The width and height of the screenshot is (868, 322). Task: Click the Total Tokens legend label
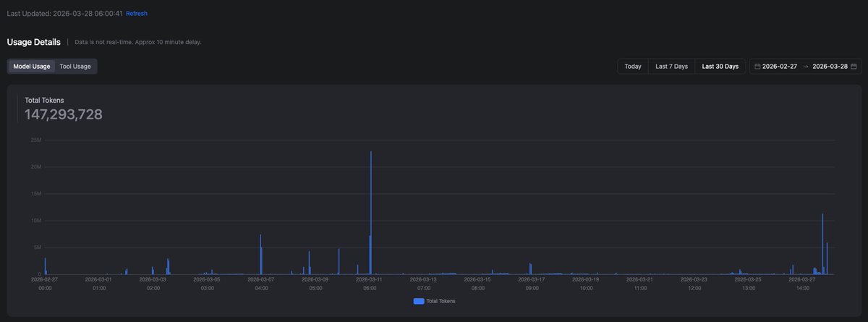coord(441,301)
